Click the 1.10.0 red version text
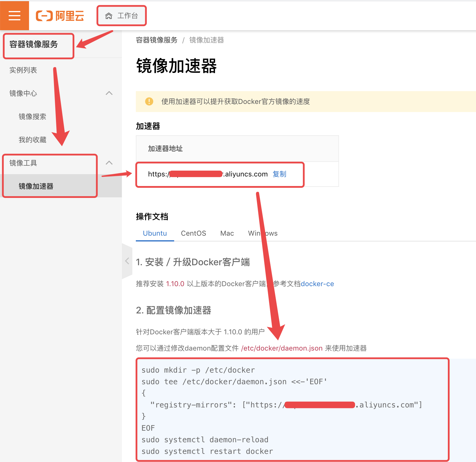Image resolution: width=476 pixels, height=462 pixels. pos(175,284)
